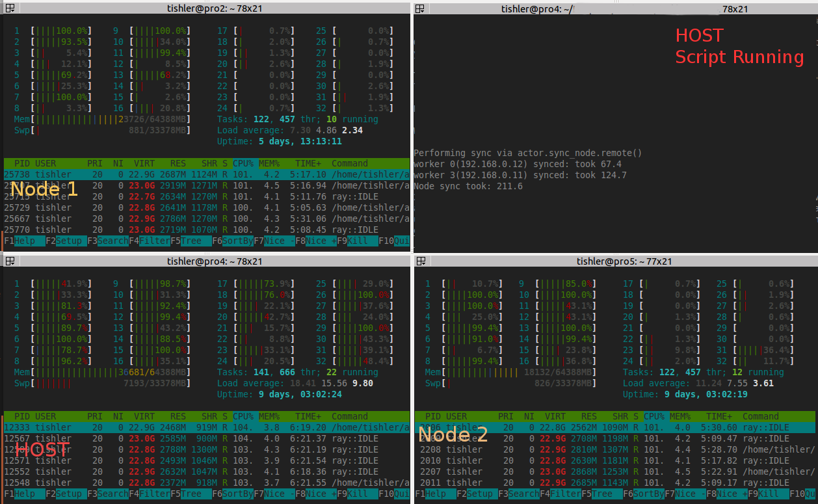The width and height of the screenshot is (818, 504).
Task: Select process row with PID 2207
Action: 615,471
